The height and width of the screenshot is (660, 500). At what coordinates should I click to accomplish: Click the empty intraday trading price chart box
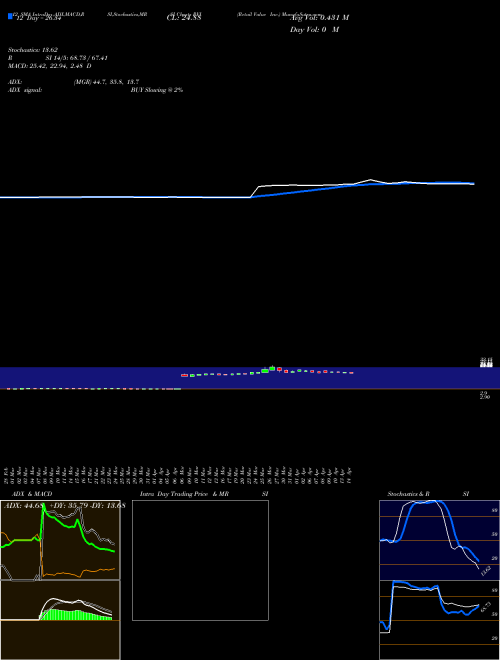(x=200, y=560)
